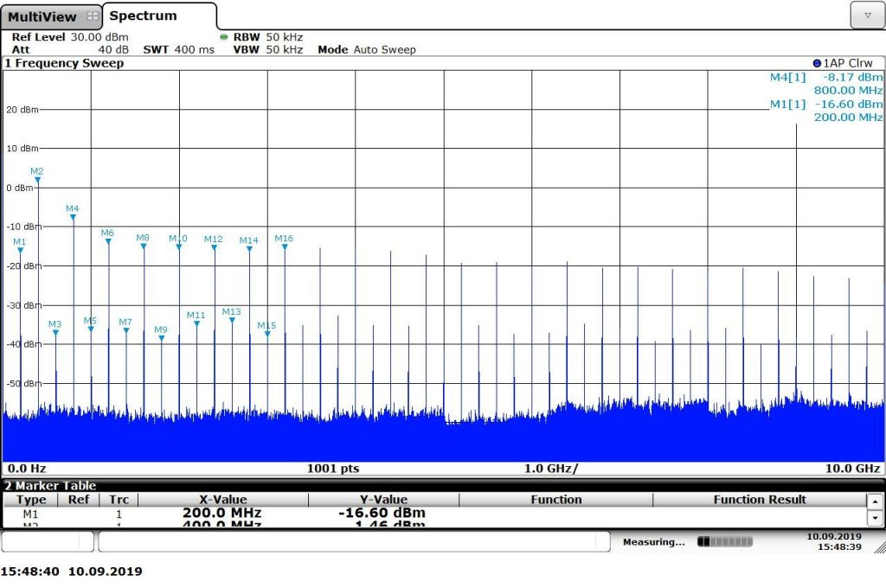Click the -16.60 dBm Y-Value cell

click(x=382, y=514)
